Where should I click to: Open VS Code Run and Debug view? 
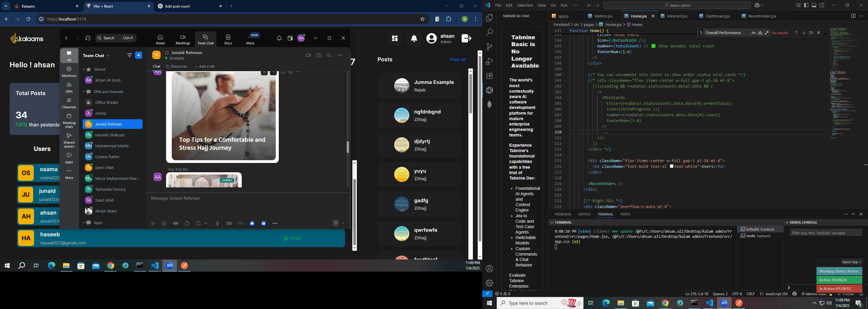pos(489,61)
